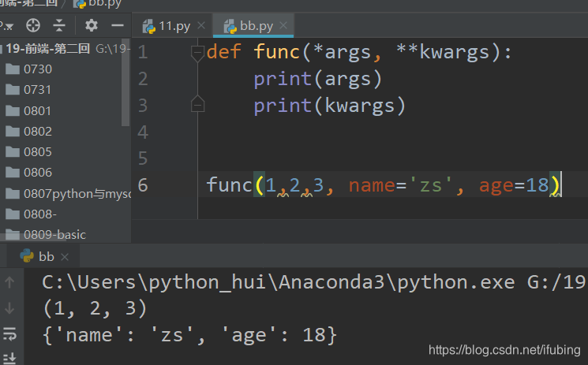Click 'print(args)' on line 2
Viewport: 588px width, 365px height.
pos(318,80)
